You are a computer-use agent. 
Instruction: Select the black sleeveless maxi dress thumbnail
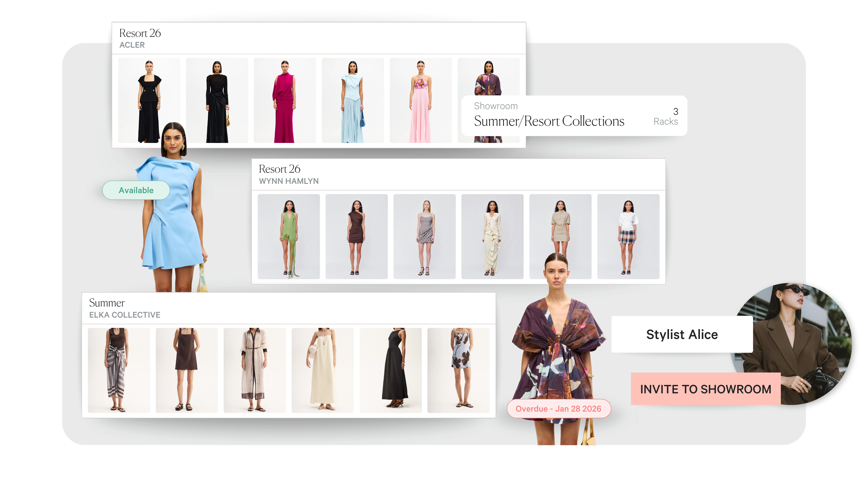390,370
